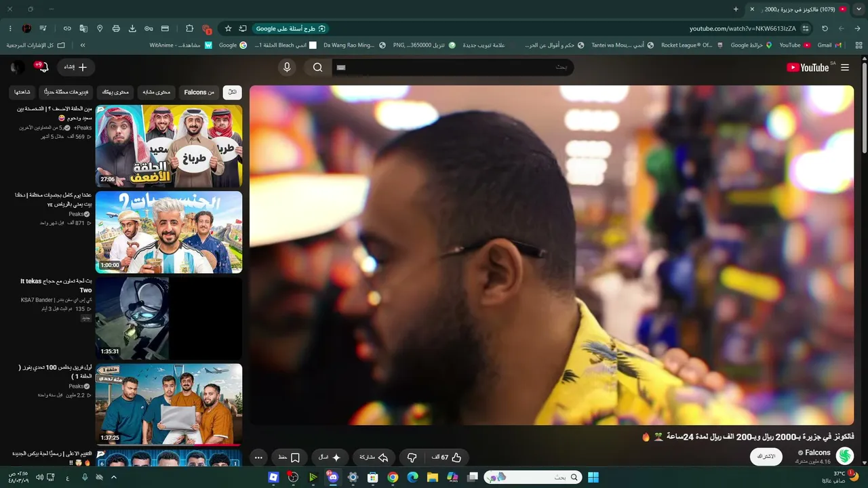
Task: Like the video with thumbs up
Action: (x=448, y=457)
